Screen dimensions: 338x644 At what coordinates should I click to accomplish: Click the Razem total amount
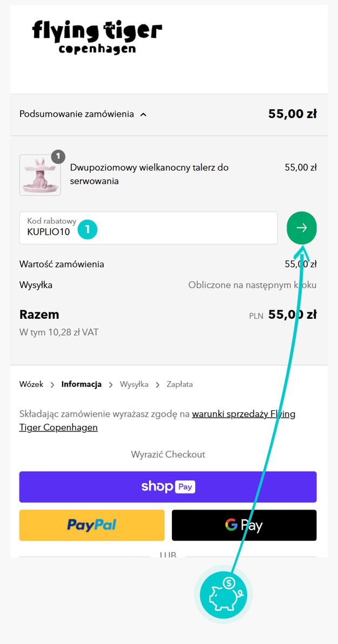coord(292,314)
